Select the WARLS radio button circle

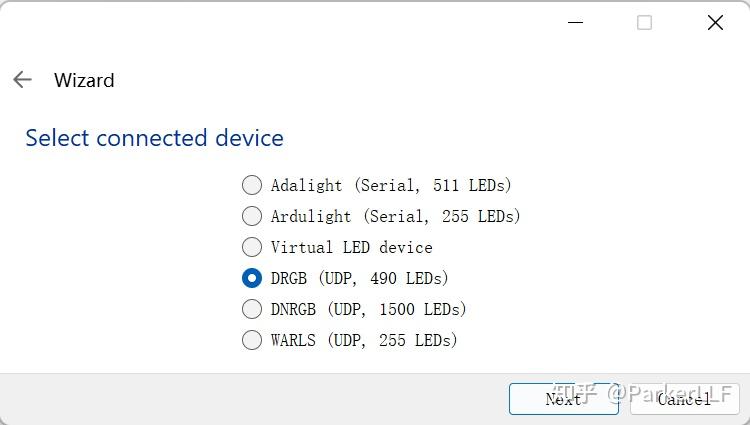click(x=252, y=340)
